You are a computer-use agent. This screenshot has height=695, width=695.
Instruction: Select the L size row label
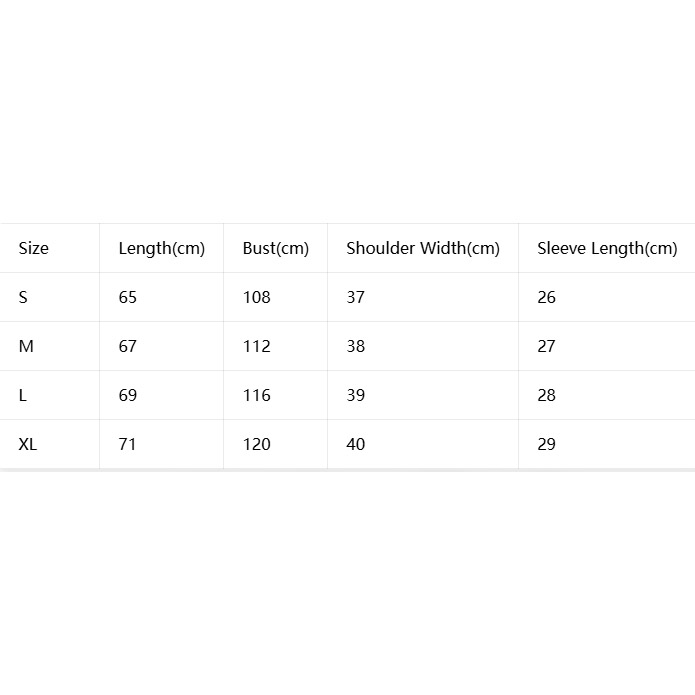[23, 395]
